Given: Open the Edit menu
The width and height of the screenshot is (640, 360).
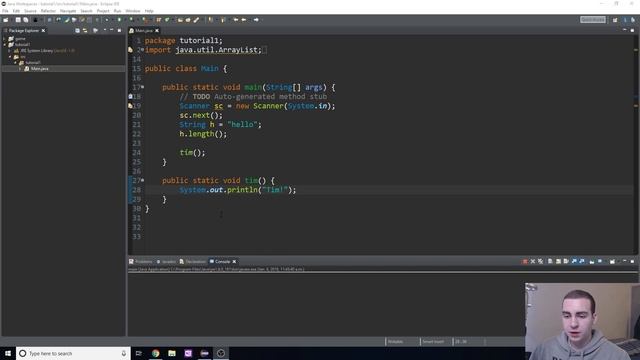Looking at the screenshot, I should 16,11.
